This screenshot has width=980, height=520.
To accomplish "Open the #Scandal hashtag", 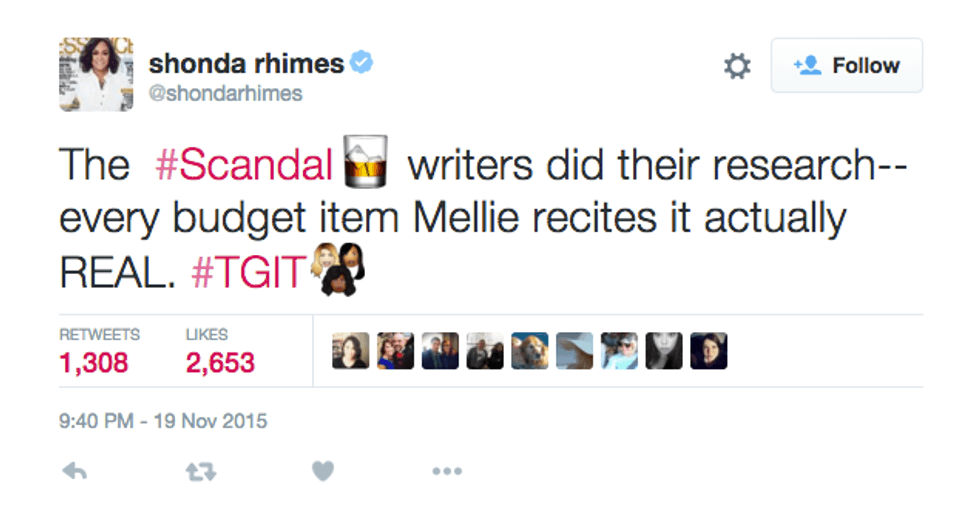I will click(x=242, y=166).
